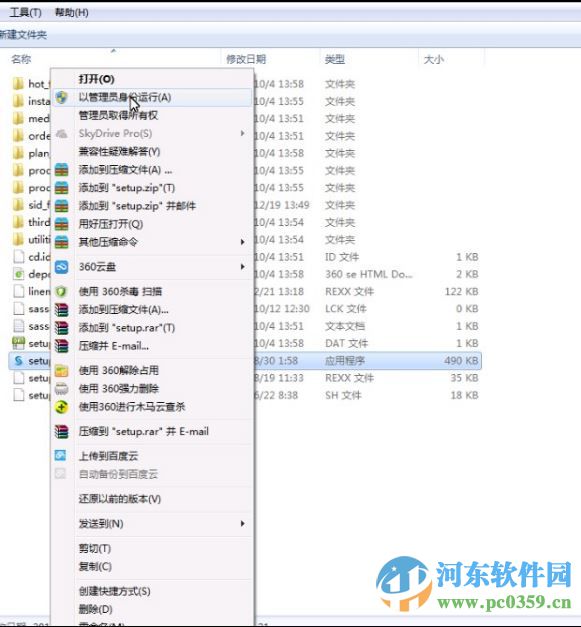
Task: Sort by the 名称 column header
Action: pyautogui.click(x=21, y=59)
